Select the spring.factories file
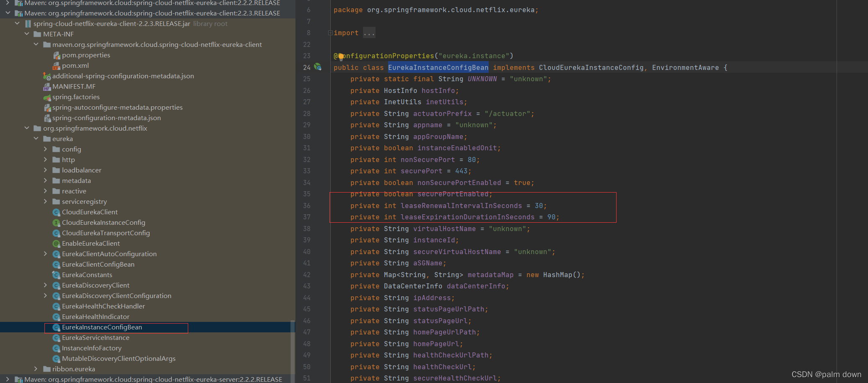 tap(76, 97)
